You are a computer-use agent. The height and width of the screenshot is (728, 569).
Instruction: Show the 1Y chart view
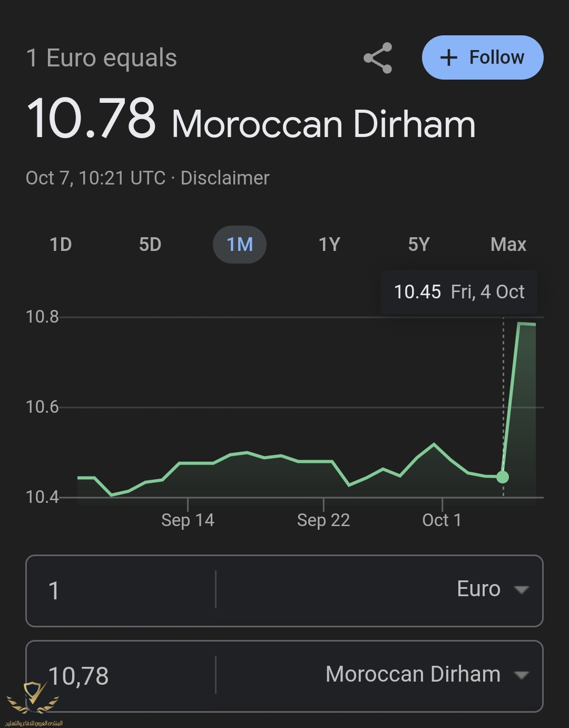329,245
